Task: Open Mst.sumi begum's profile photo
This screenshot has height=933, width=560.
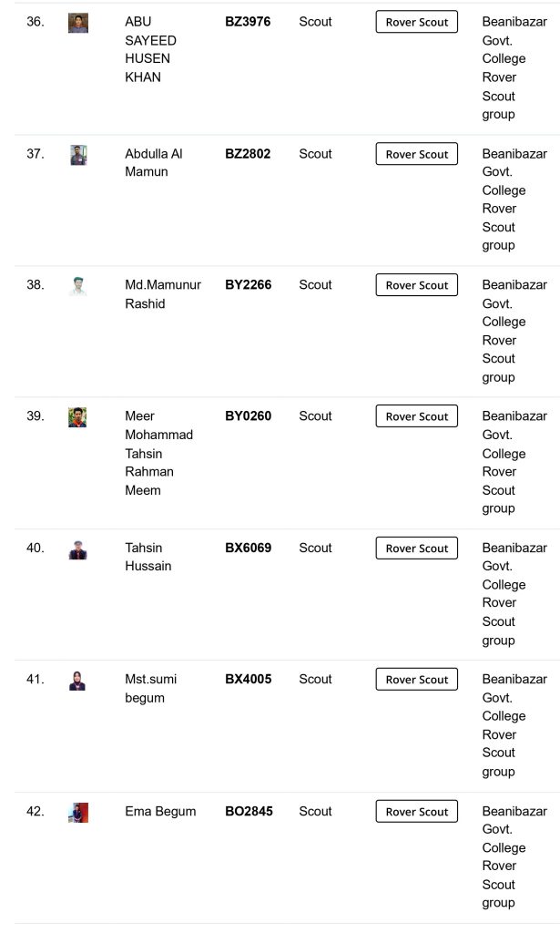Action: point(78,681)
